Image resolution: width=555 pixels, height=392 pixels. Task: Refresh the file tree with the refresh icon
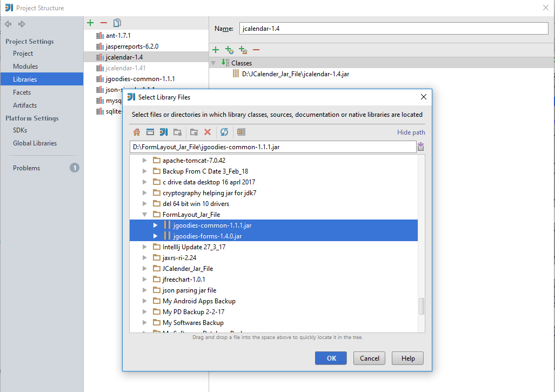tap(224, 132)
